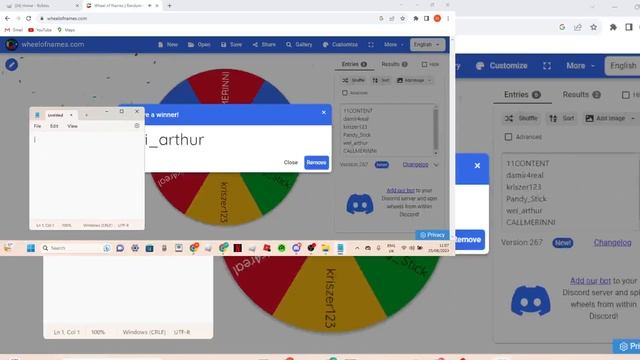
Task: Open the English language dropdown in front window
Action: tap(427, 44)
